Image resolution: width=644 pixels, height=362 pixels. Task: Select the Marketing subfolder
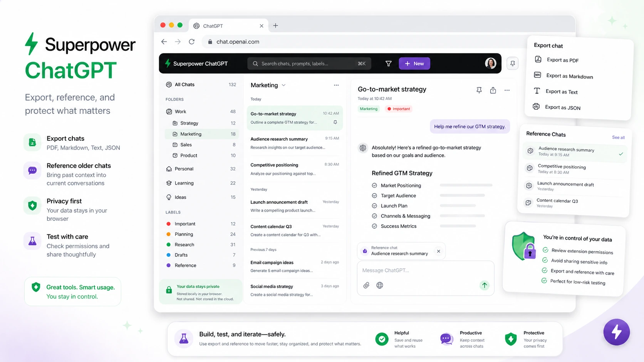201,134
